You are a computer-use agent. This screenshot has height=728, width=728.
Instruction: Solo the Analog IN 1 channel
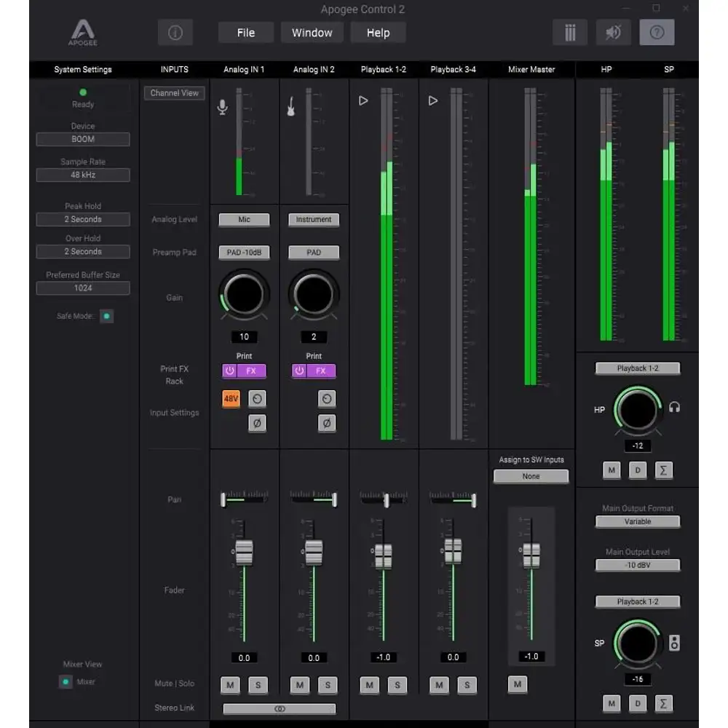pos(258,685)
